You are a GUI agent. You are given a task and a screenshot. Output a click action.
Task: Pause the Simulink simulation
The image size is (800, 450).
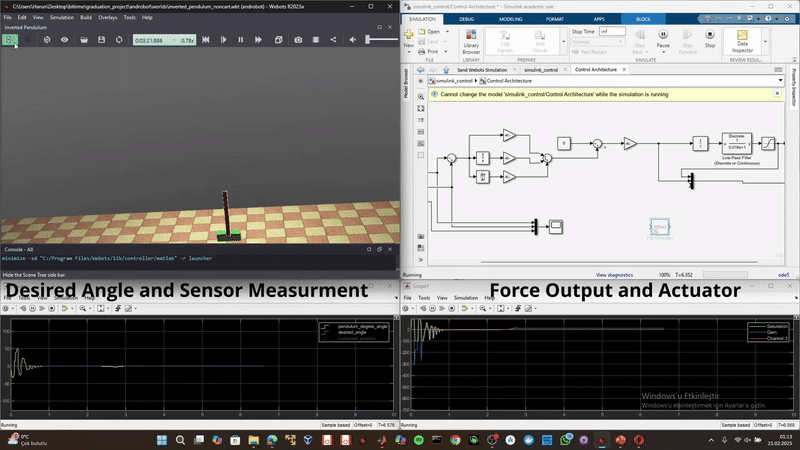pyautogui.click(x=663, y=38)
